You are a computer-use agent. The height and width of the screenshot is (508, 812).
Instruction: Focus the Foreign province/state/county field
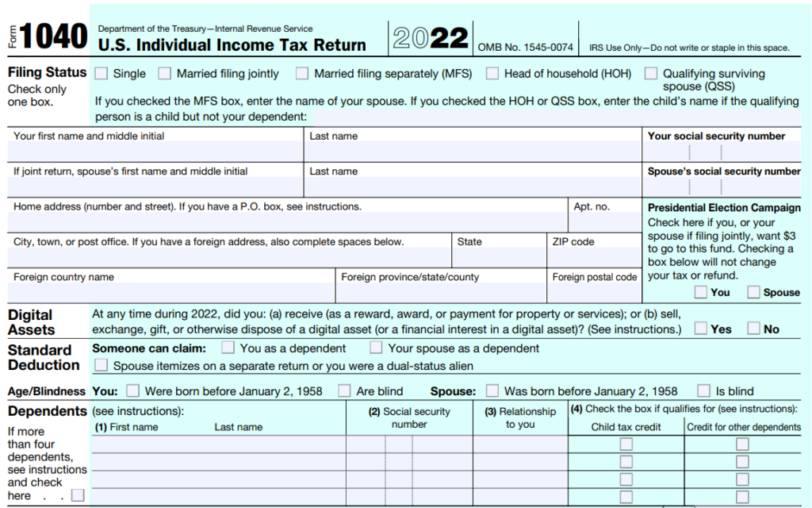(x=441, y=292)
